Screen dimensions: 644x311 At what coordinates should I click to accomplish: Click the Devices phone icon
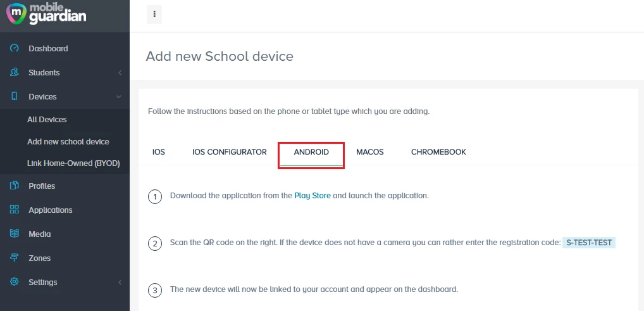tap(15, 96)
